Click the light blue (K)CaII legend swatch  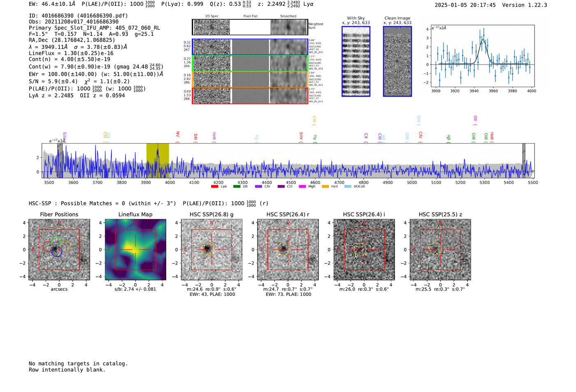[x=348, y=186]
